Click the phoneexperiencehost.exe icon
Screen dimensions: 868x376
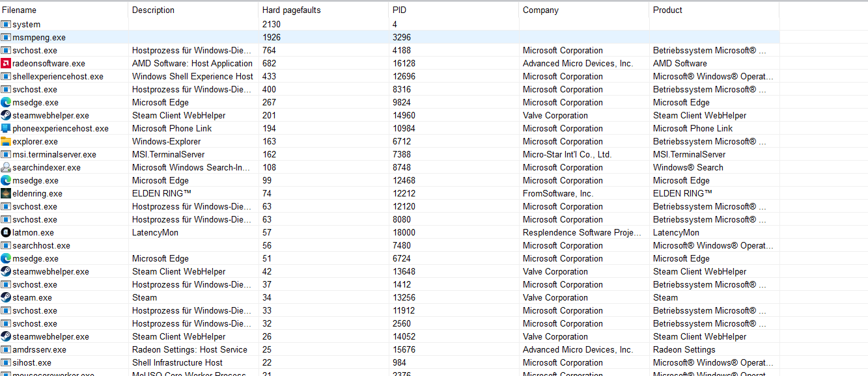coord(6,128)
